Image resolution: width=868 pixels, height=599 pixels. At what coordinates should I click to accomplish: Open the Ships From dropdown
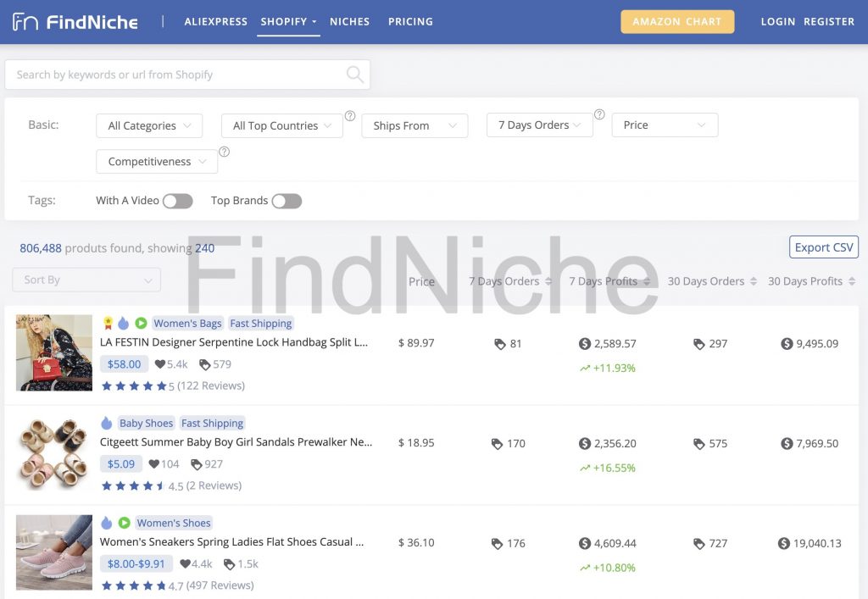tap(415, 125)
